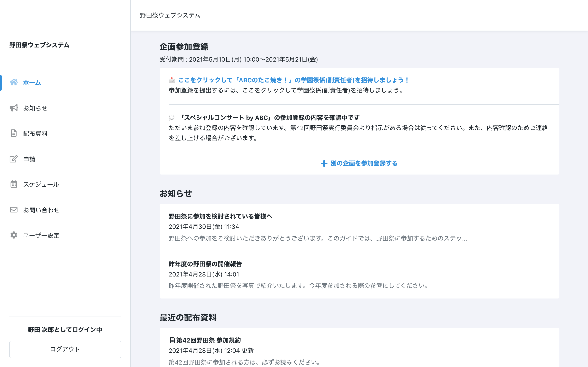Open 昨年度の野田祭の開催報告 announcement
588x367 pixels.
(x=205, y=264)
